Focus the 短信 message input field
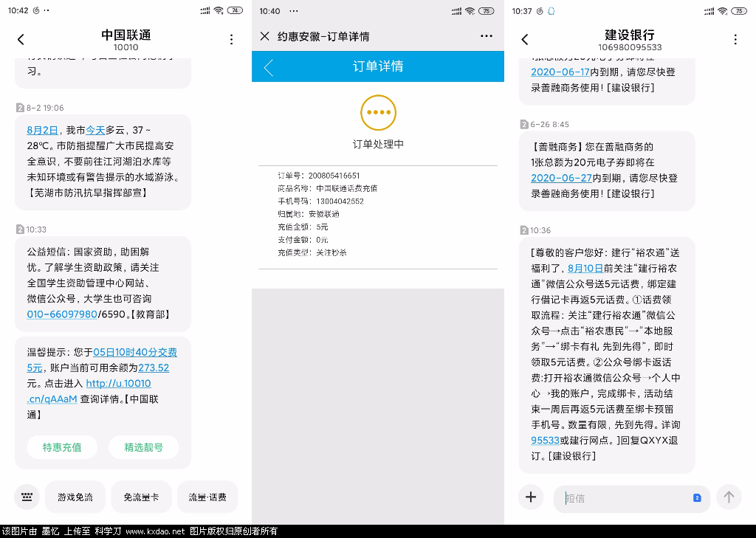Screen dimensions: 756x538 coord(632,498)
